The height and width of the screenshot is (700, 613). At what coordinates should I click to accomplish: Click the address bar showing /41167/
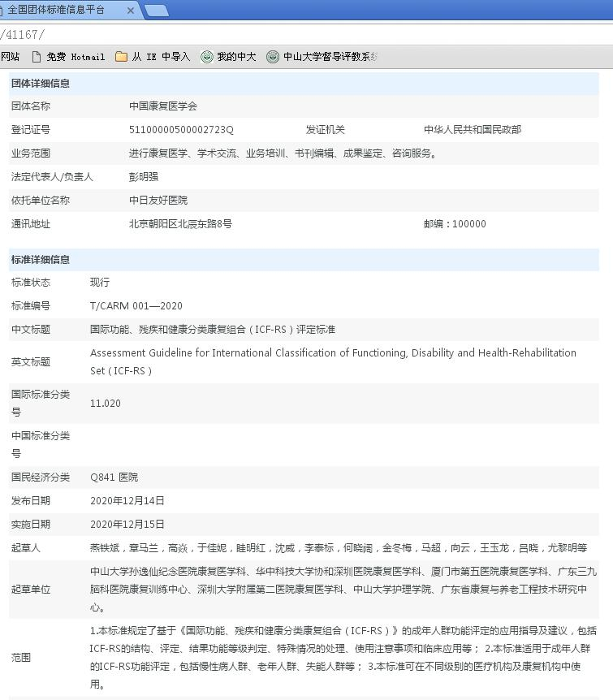coord(306,34)
